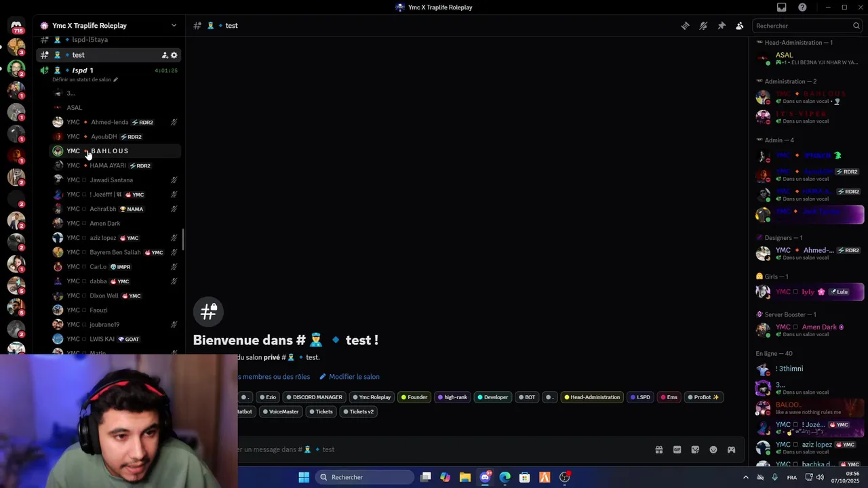Screen dimensions: 868x488
Task: Click the Developer role tag
Action: [x=493, y=397]
